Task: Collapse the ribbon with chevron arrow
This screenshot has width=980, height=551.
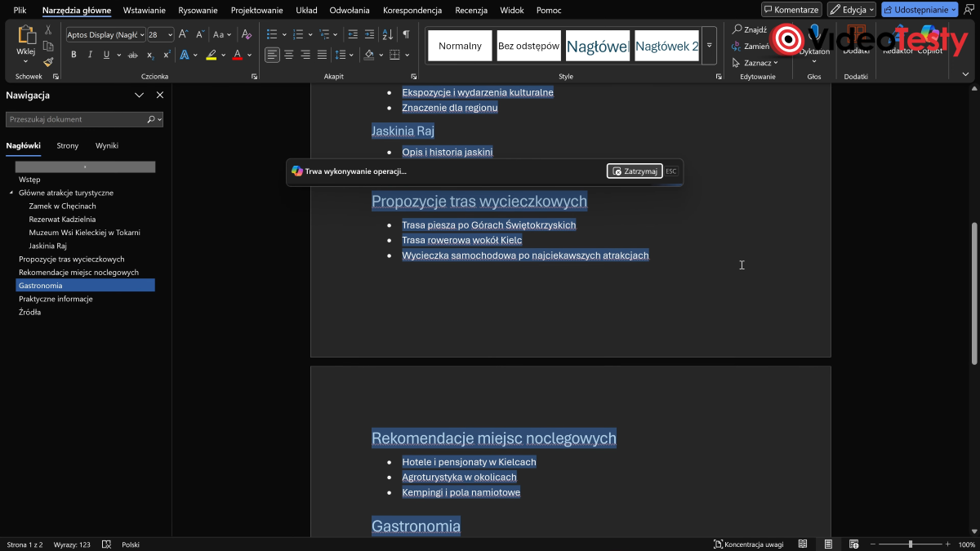Action: click(x=965, y=74)
